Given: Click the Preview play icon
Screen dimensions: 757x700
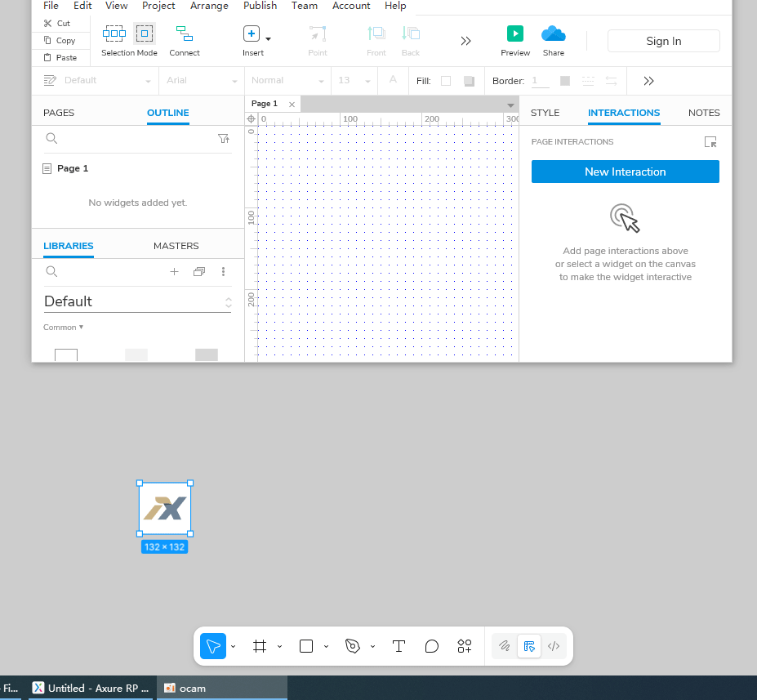Looking at the screenshot, I should pyautogui.click(x=514, y=33).
